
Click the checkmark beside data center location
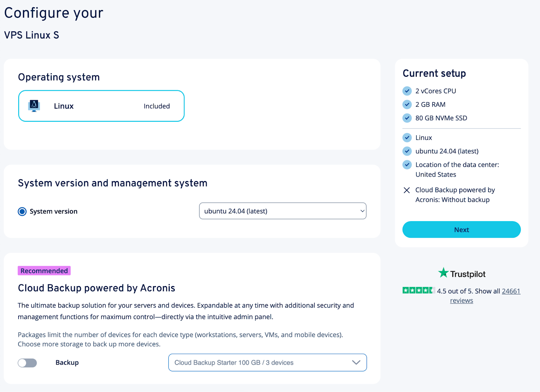point(407,165)
